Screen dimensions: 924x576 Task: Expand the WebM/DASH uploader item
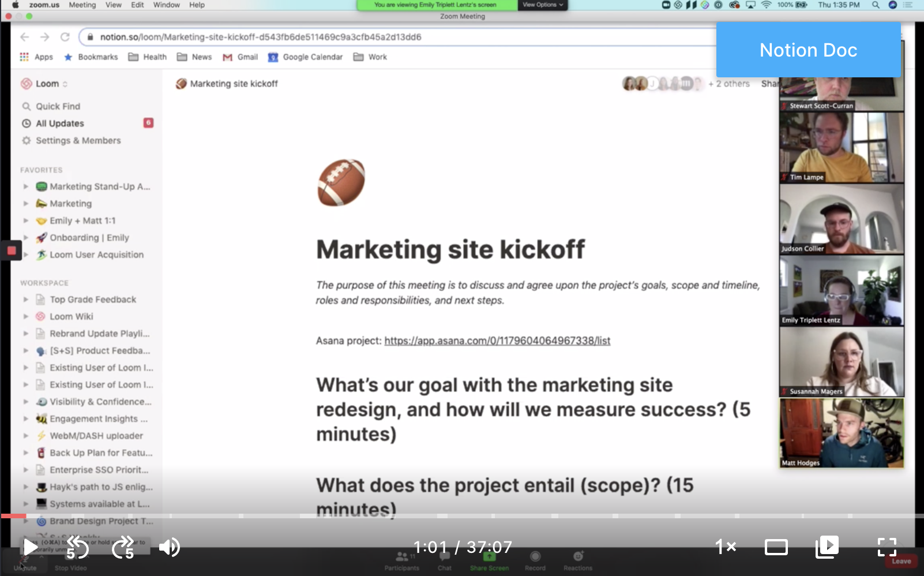click(x=26, y=436)
